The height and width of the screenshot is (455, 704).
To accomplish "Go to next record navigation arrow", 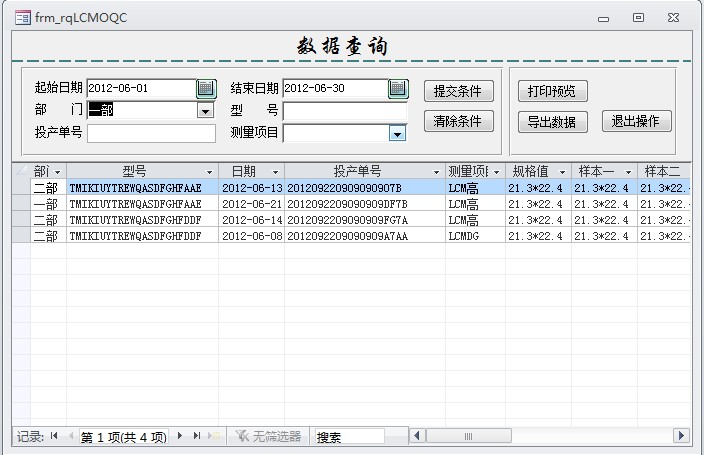I will 180,436.
